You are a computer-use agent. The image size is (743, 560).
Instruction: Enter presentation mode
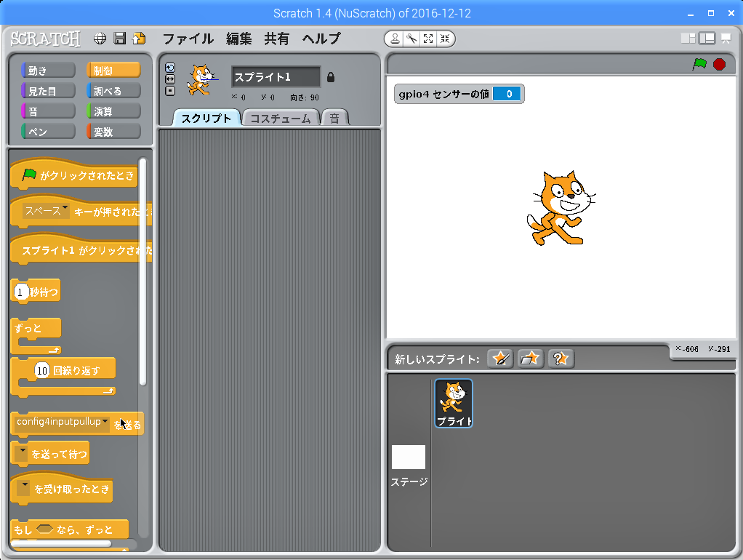click(x=726, y=39)
